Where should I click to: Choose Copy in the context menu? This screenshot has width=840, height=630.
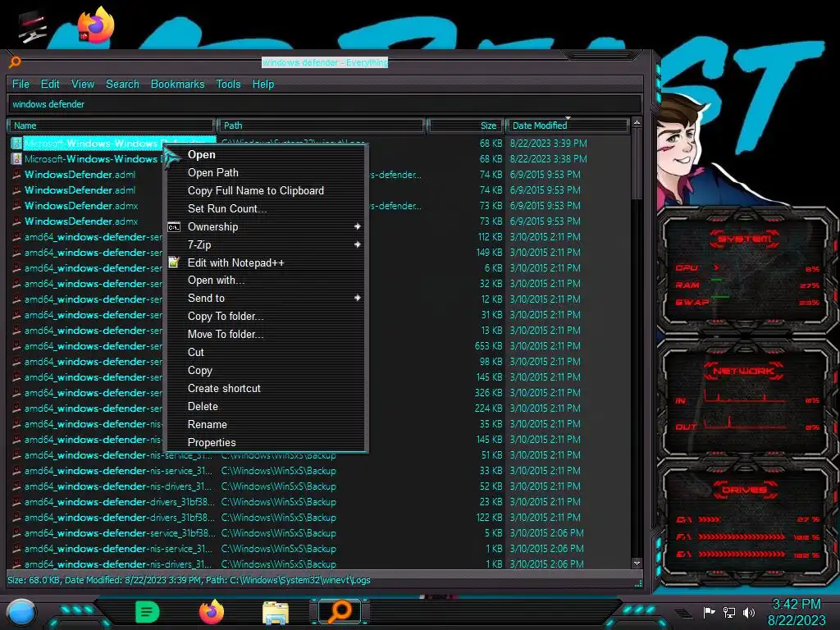pyautogui.click(x=266, y=370)
